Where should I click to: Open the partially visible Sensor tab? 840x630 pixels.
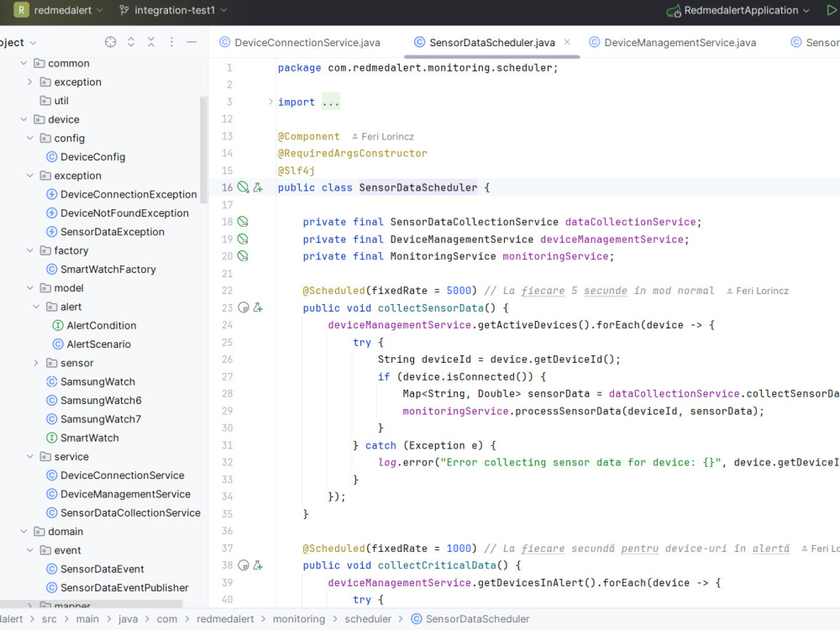pos(815,42)
